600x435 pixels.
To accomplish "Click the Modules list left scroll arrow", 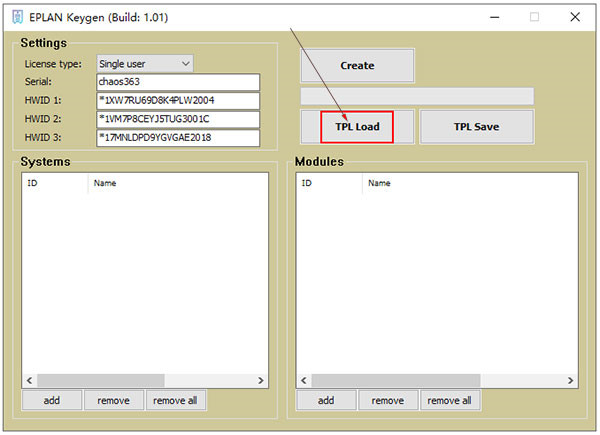I will pos(304,381).
